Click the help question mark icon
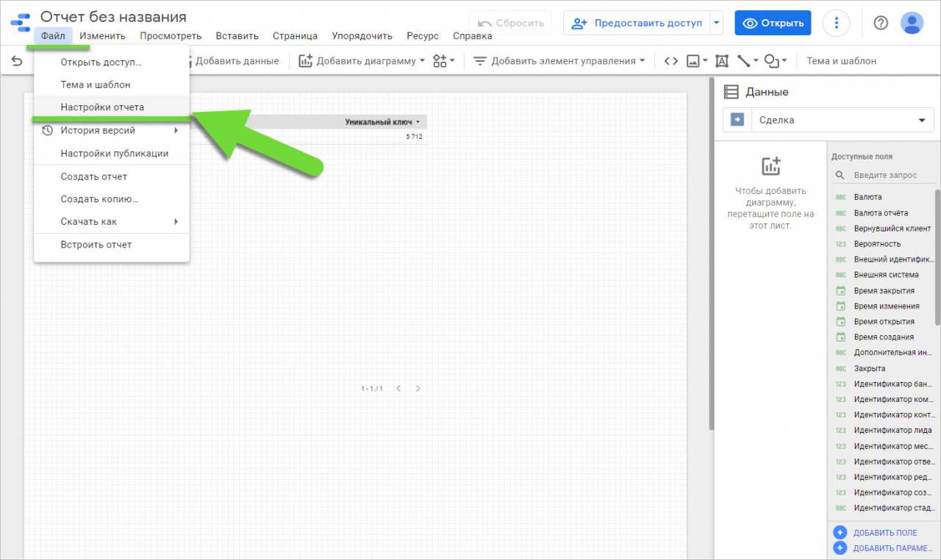The image size is (941, 560). 880,23
